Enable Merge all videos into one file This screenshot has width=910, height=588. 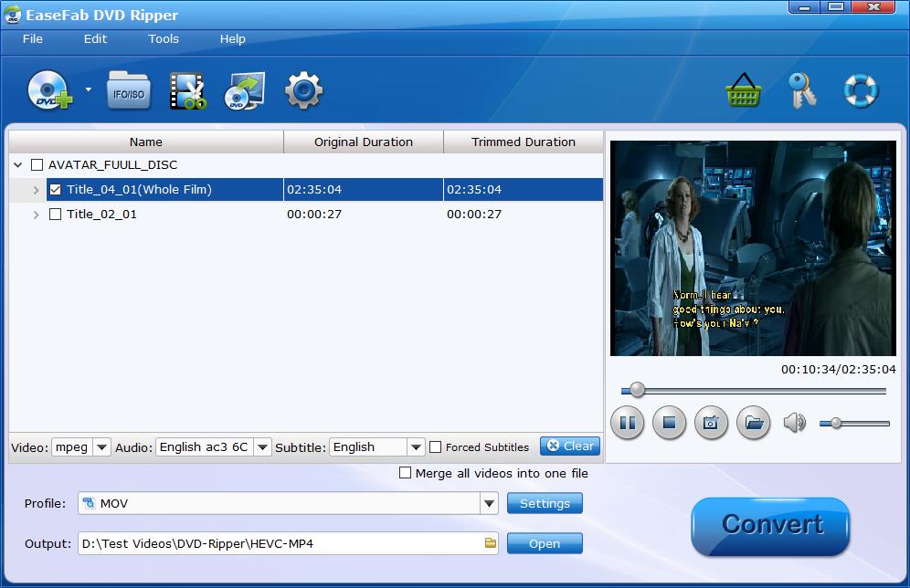405,473
